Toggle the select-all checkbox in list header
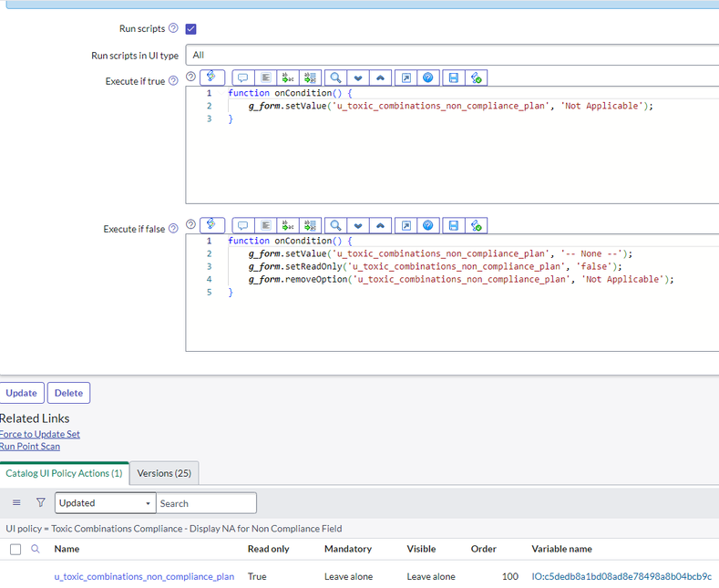Screen dimensions: 719x588 point(15,550)
